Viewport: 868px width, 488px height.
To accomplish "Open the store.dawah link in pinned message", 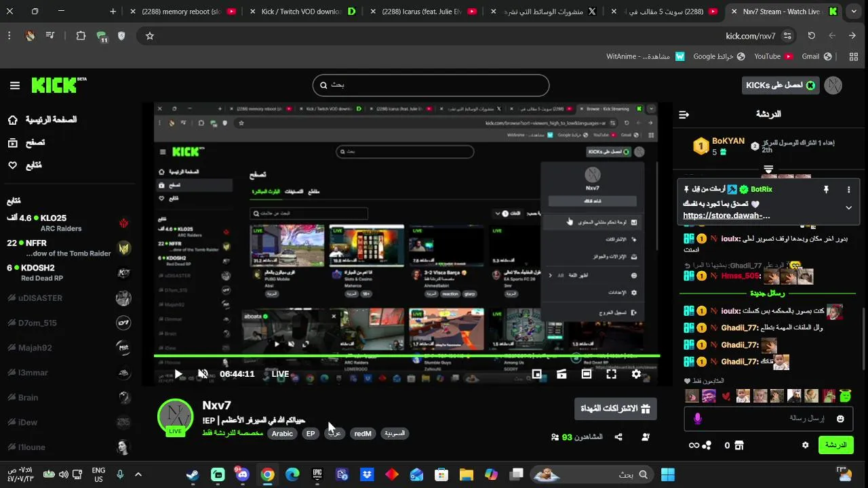I will click(726, 216).
